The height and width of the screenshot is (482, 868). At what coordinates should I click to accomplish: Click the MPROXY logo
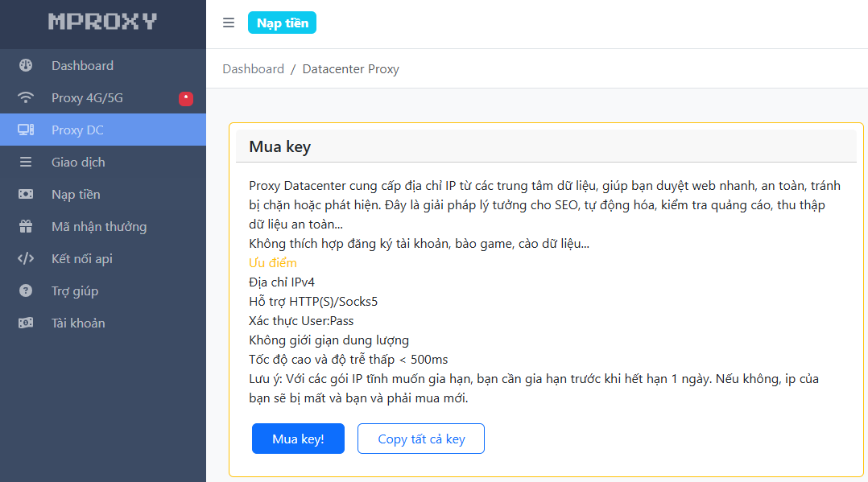point(102,22)
